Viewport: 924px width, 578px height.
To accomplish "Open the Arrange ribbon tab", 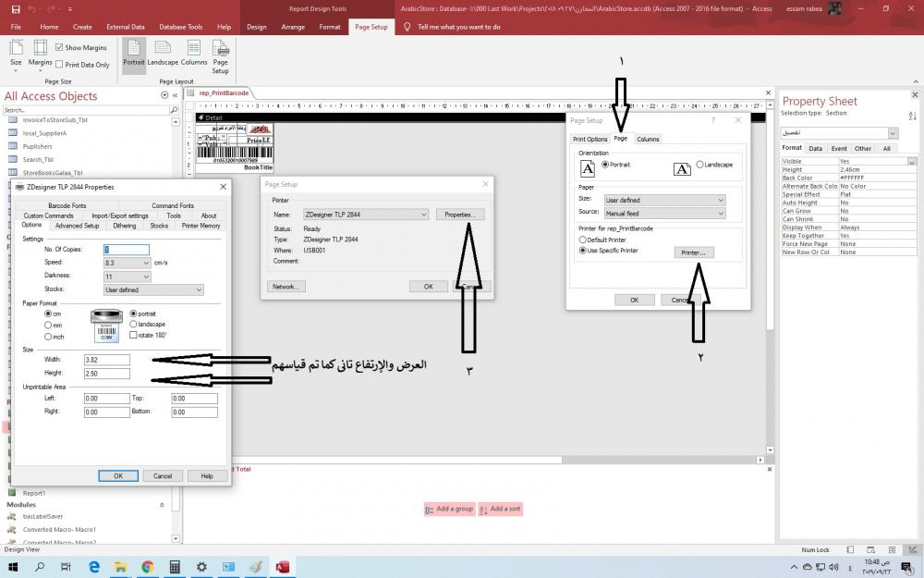I will [293, 27].
